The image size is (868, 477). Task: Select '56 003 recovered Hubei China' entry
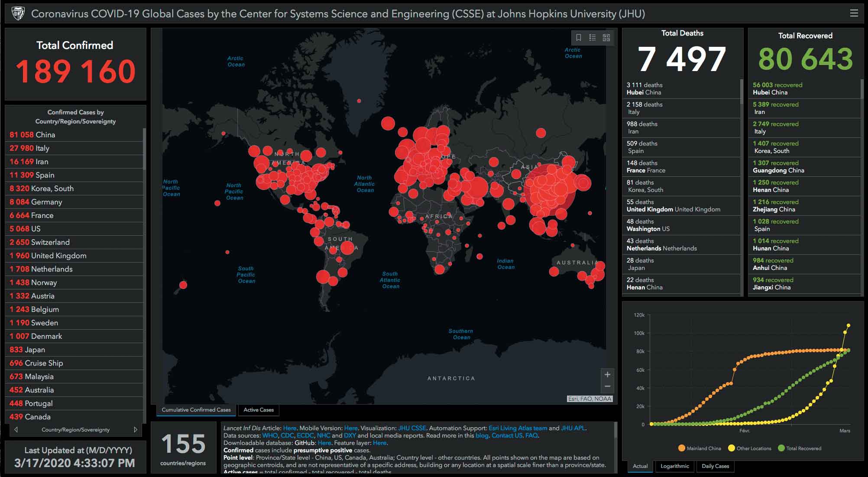[805, 89]
